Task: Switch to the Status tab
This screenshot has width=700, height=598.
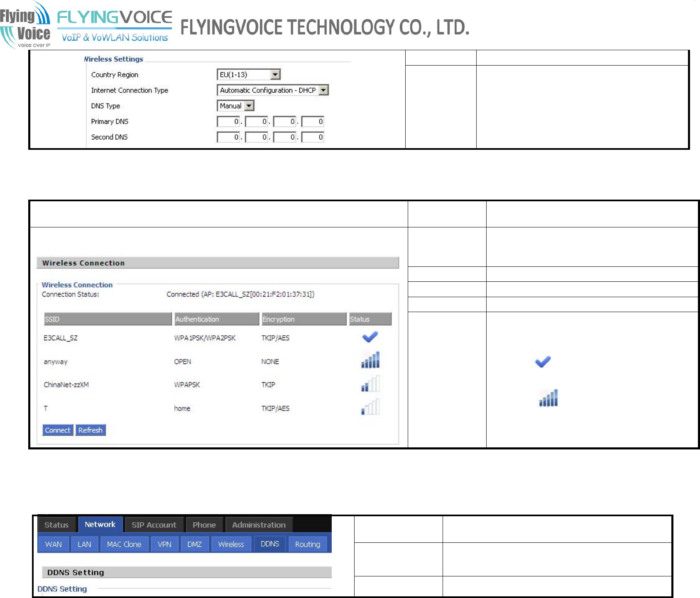Action: 56,525
